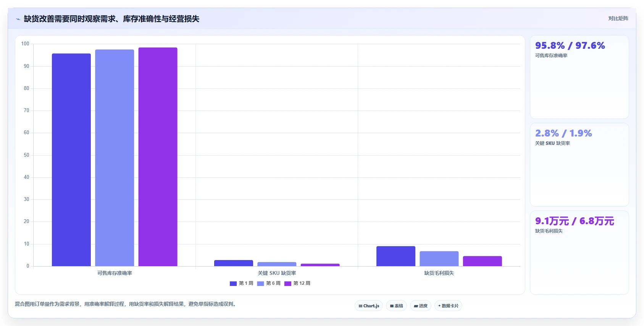The height and width of the screenshot is (326, 644).
Task: Click the 缺货毛利损失 x-axis label
Action: [439, 273]
